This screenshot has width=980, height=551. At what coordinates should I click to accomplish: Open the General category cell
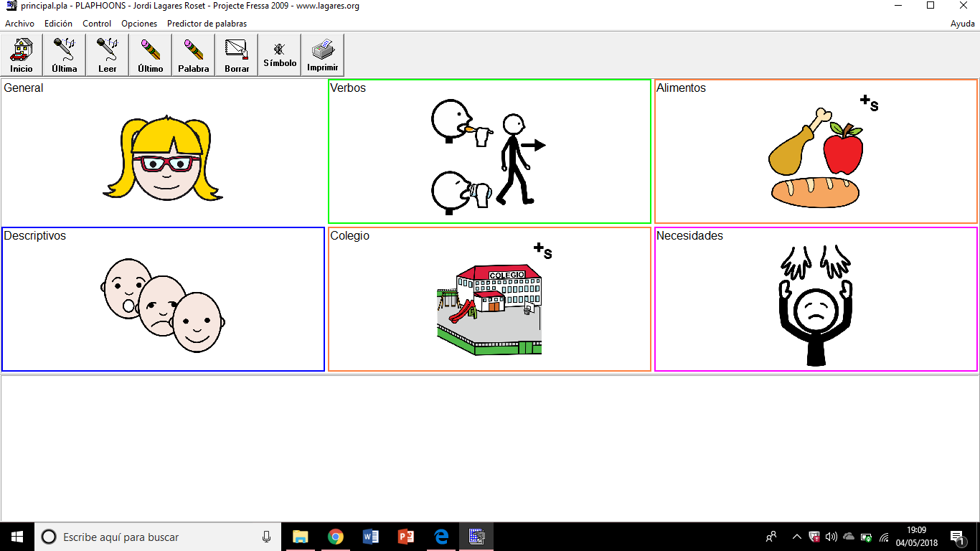(x=163, y=151)
